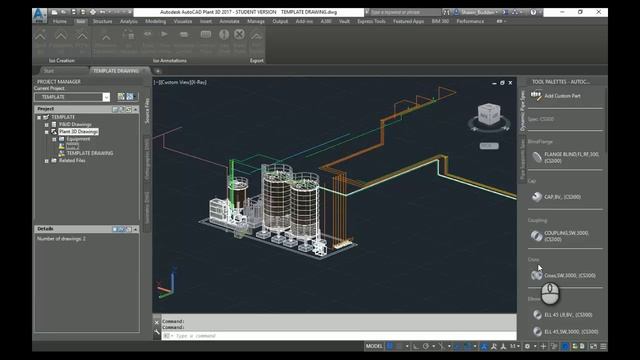
Task: Click the table icon in Iso Annotations
Action: point(206,35)
